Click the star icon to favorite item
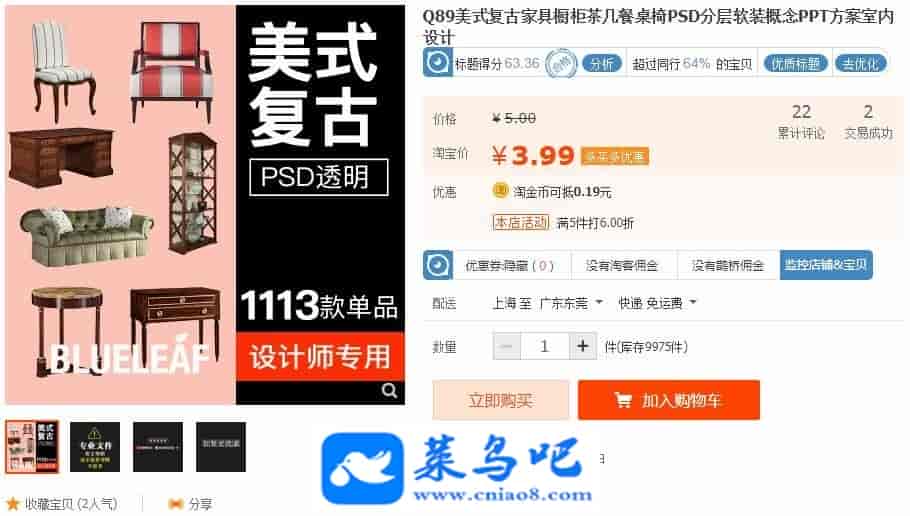Viewport: 910px width, 516px height. [x=12, y=503]
